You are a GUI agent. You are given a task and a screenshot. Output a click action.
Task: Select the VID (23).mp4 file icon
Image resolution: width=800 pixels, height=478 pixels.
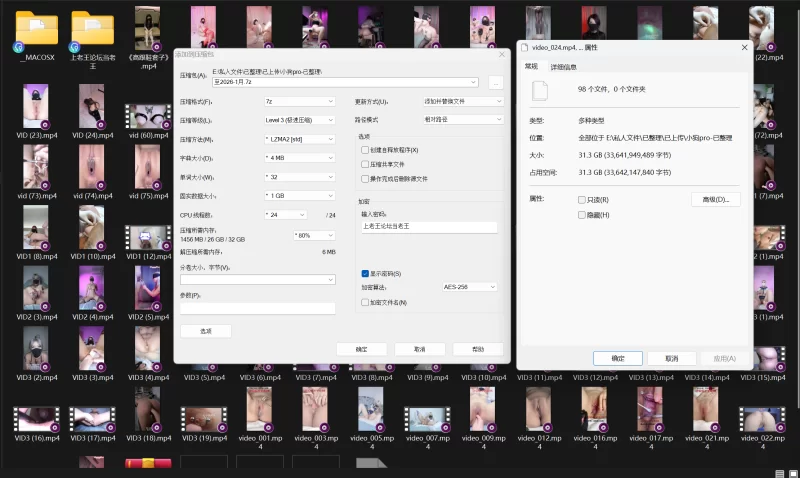[x=36, y=107]
